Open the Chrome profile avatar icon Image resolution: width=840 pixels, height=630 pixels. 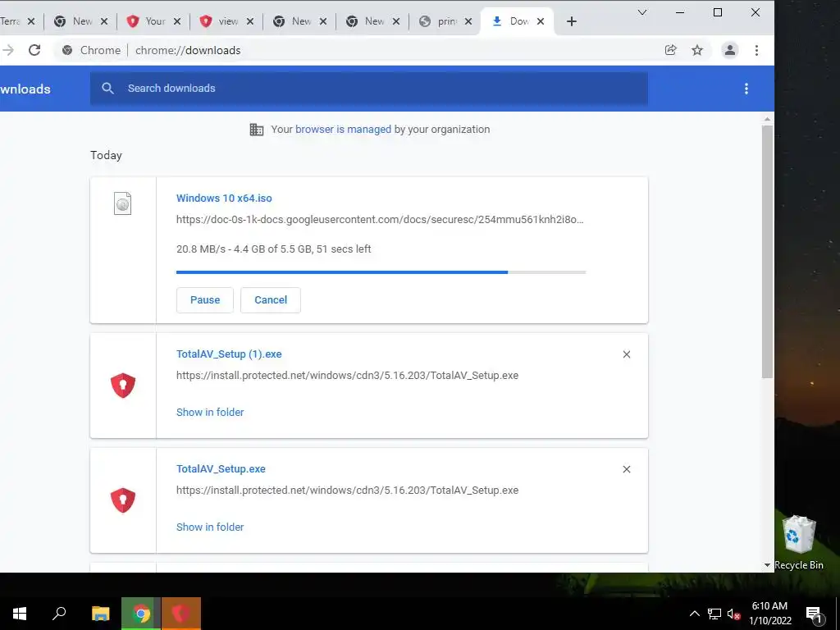[729, 50]
